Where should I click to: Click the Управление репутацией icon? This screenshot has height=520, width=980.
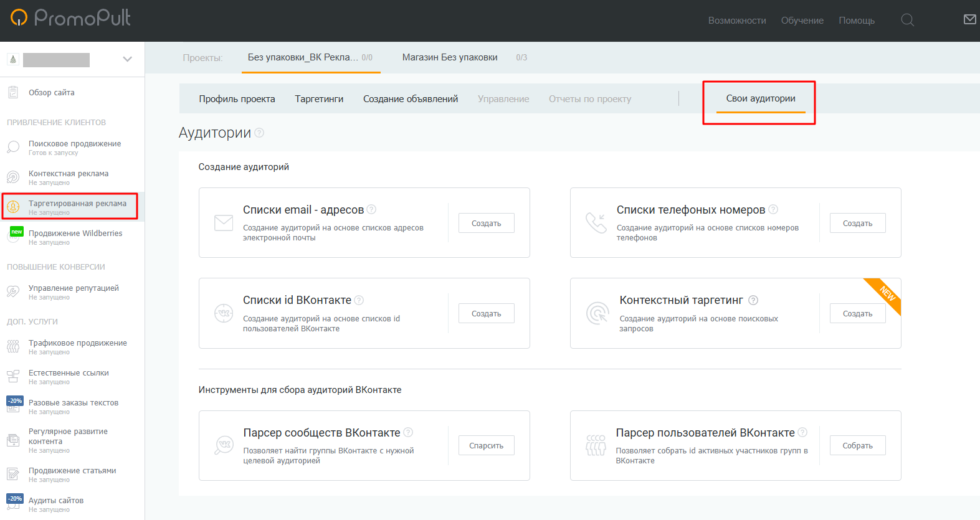13,292
